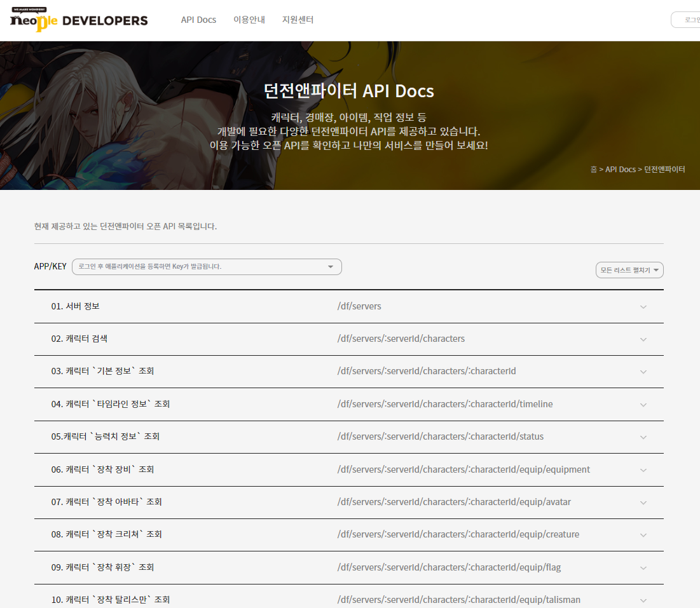The height and width of the screenshot is (608, 700).
Task: Click the /df/servers/:serverId/characters endpoint path
Action: 401,339
